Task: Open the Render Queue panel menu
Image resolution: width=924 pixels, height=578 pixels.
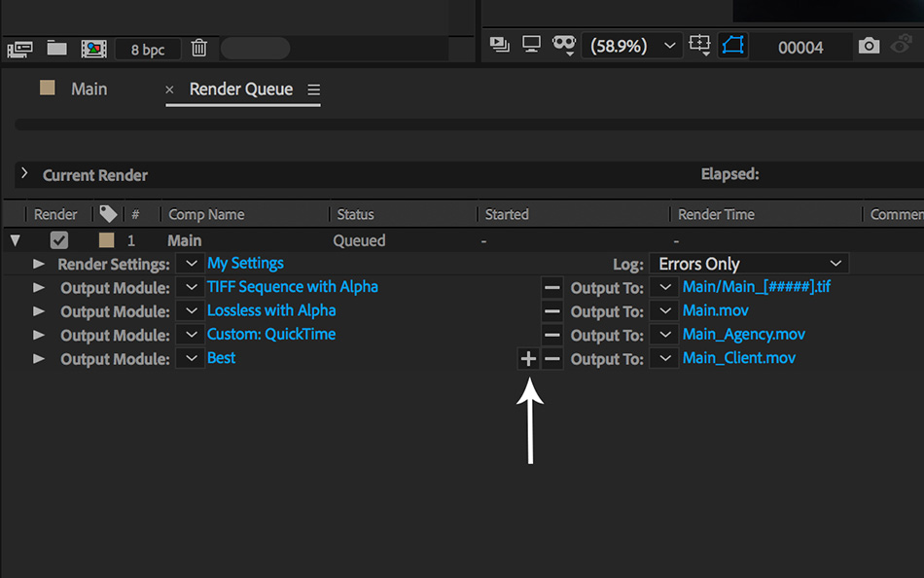Action: click(x=313, y=90)
